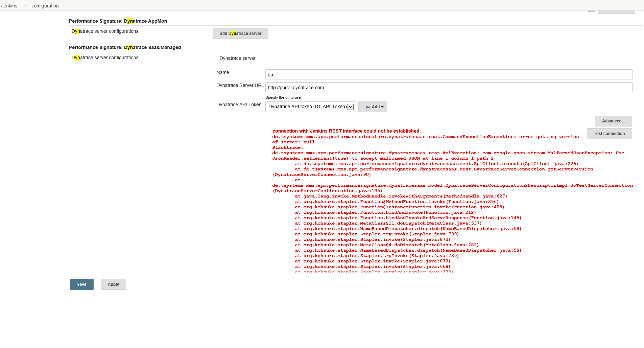
Task: Open the Dynatrace API Token dropdown
Action: tap(310, 107)
